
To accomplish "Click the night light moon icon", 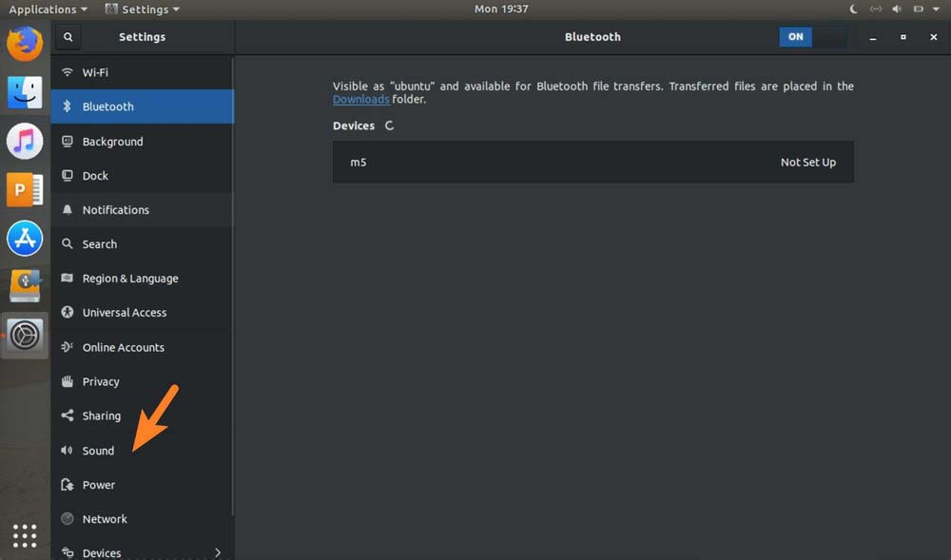I will pos(854,10).
